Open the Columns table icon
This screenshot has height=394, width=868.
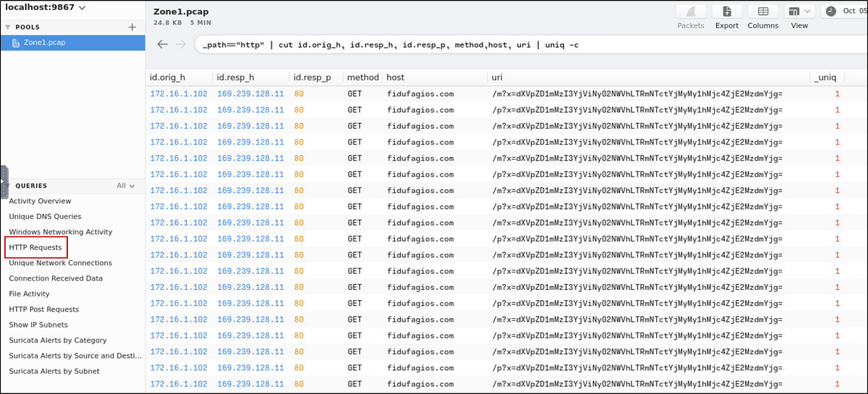[762, 12]
